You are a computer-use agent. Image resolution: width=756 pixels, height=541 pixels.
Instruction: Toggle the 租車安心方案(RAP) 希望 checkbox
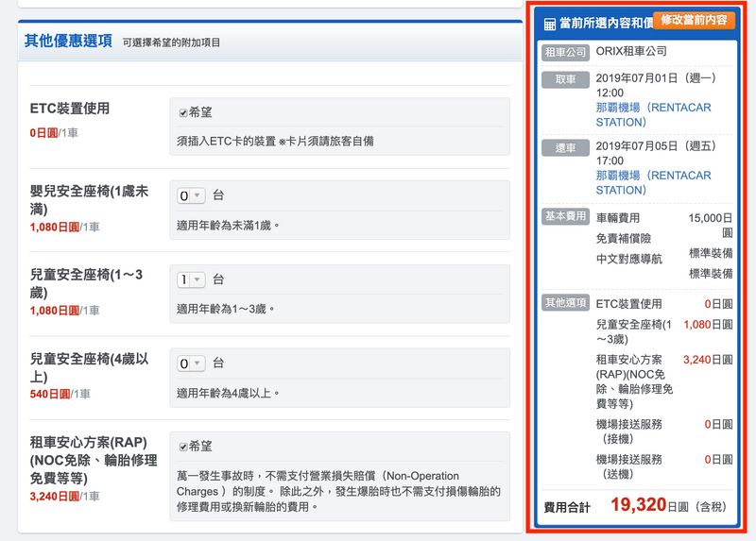[183, 447]
